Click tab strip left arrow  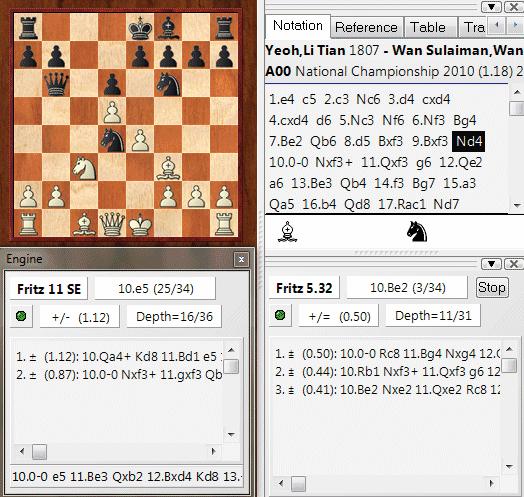(497, 25)
